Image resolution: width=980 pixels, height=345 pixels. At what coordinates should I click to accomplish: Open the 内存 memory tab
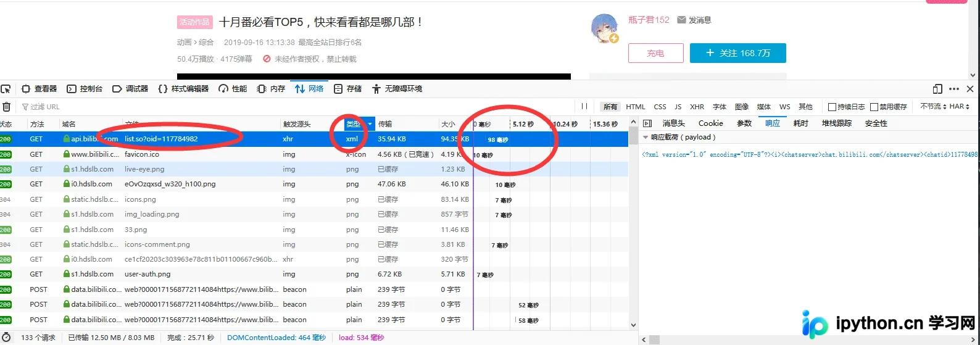pyautogui.click(x=271, y=89)
